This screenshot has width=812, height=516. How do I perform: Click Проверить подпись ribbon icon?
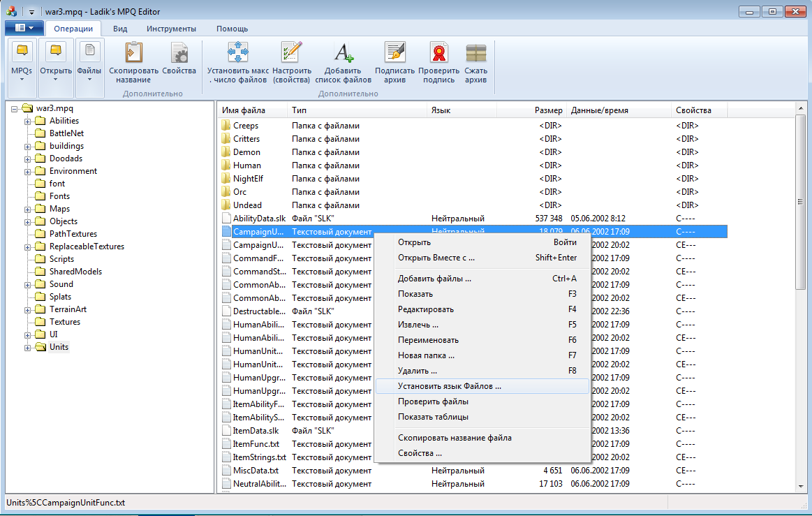[438, 62]
